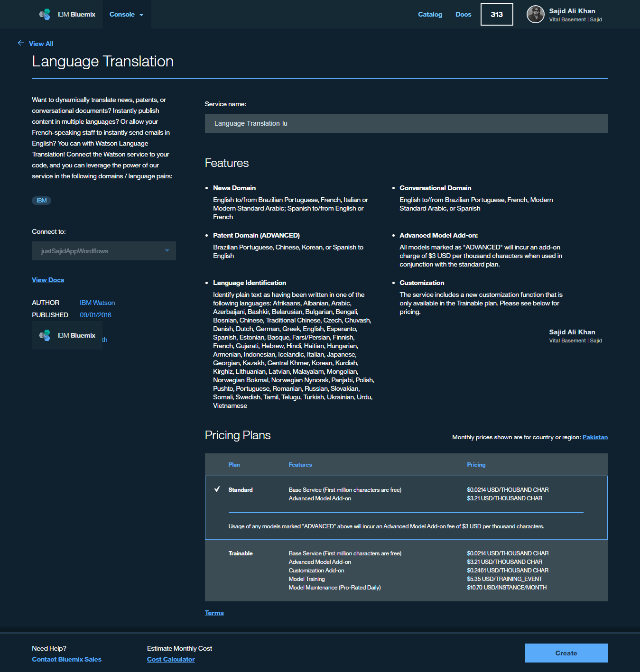The image size is (640, 672).
Task: Select the Standard pricing plan checkmark
Action: 217,489
